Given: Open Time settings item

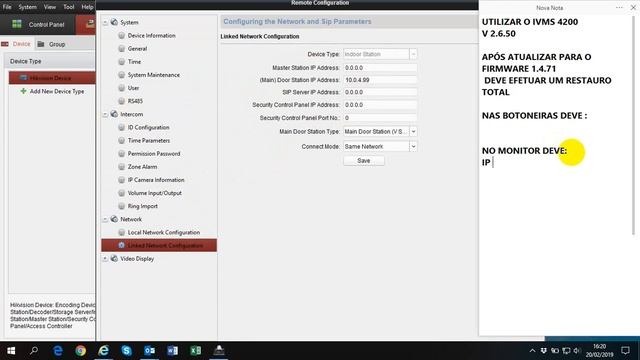Looking at the screenshot, I should pyautogui.click(x=134, y=62).
